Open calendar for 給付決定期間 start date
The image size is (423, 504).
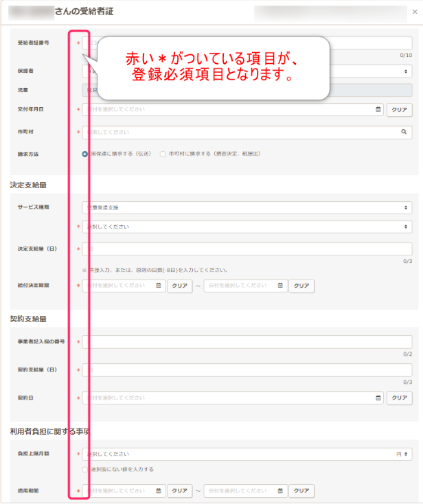[x=159, y=285]
